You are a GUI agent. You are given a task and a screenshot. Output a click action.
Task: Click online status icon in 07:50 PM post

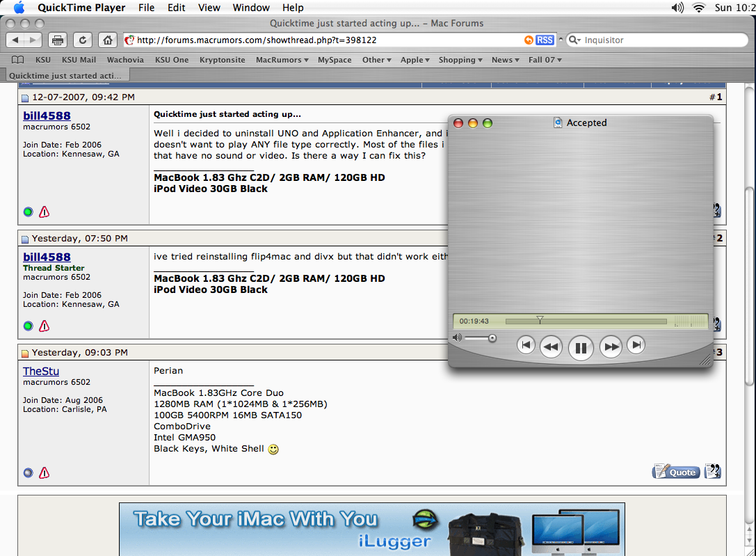29,326
